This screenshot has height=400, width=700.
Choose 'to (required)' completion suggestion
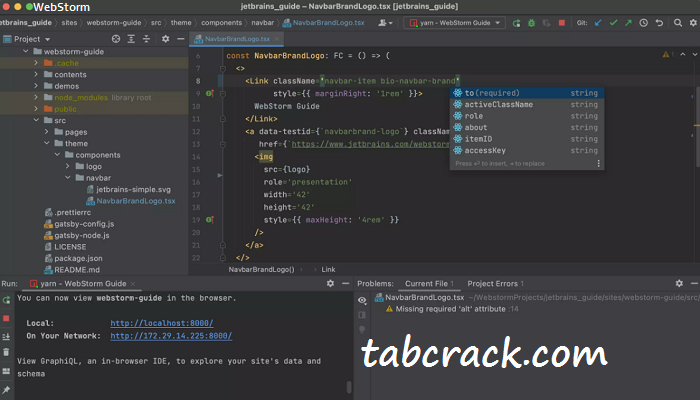tap(527, 93)
